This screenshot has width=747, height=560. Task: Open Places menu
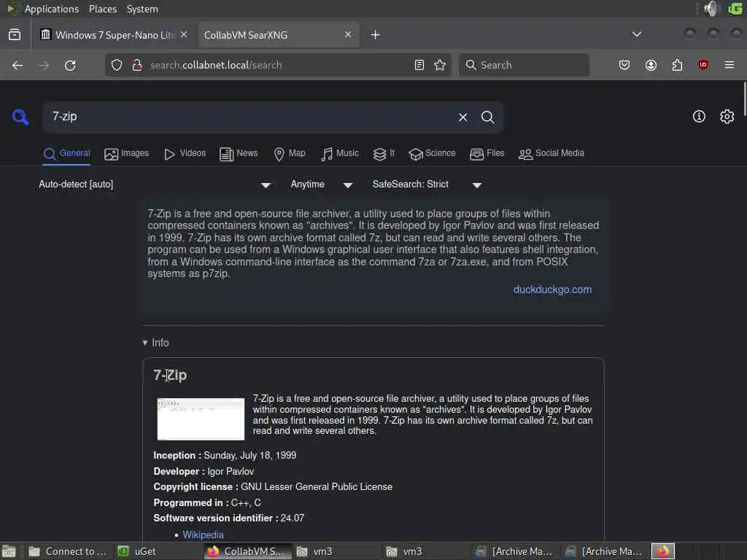coord(103,9)
